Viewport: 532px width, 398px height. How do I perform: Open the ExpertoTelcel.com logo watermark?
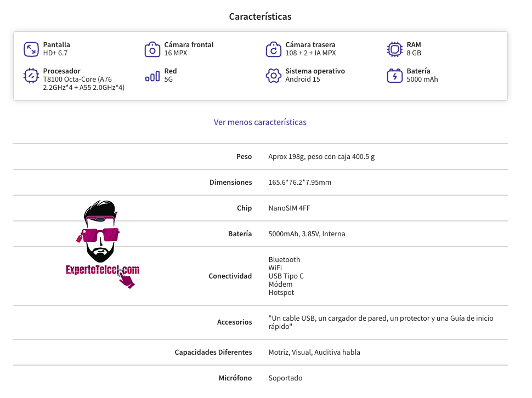tap(103, 245)
